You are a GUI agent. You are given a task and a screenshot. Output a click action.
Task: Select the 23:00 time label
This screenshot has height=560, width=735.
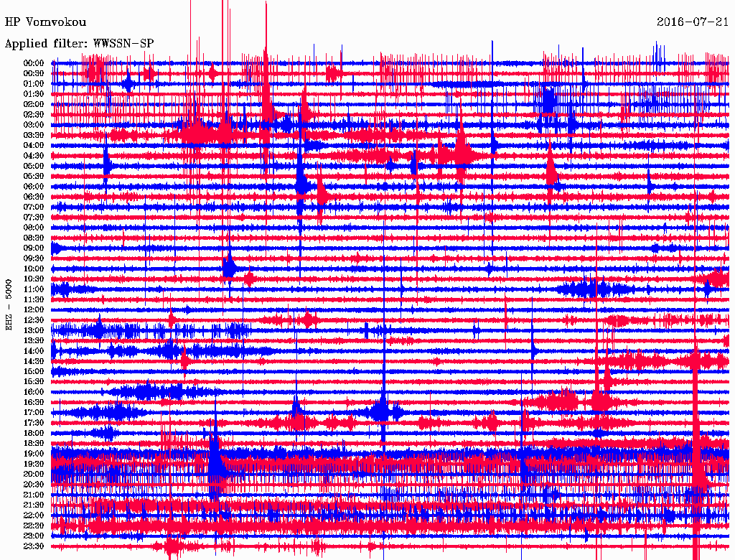tap(34, 536)
